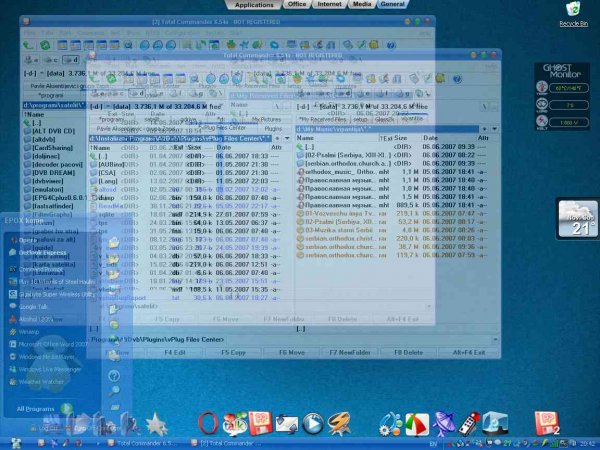The height and width of the screenshot is (450, 600).
Task: Open the remote control icon in the dock
Action: [x=469, y=424]
